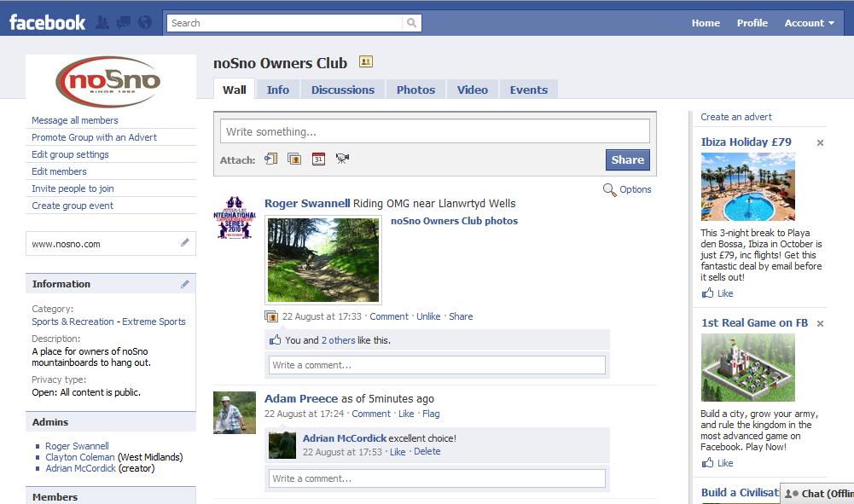Open the castle game advert image
Viewport: 854px width, 504px height.
(748, 368)
